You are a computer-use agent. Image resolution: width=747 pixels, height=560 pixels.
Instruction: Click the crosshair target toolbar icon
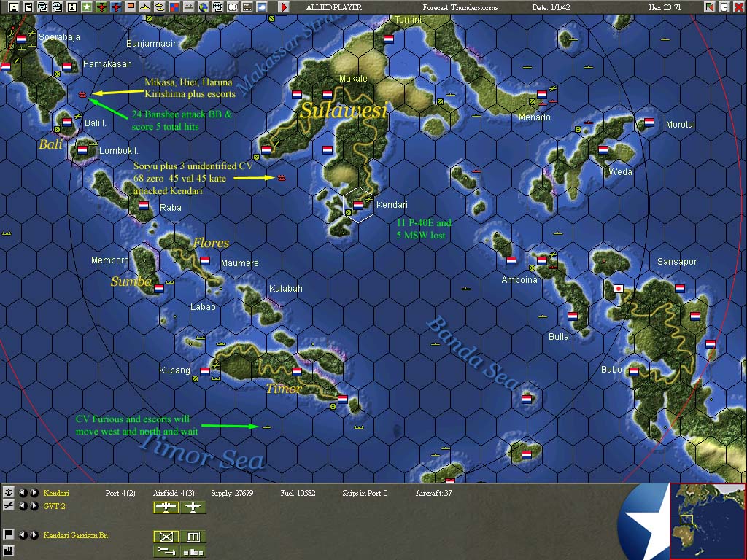point(217,7)
